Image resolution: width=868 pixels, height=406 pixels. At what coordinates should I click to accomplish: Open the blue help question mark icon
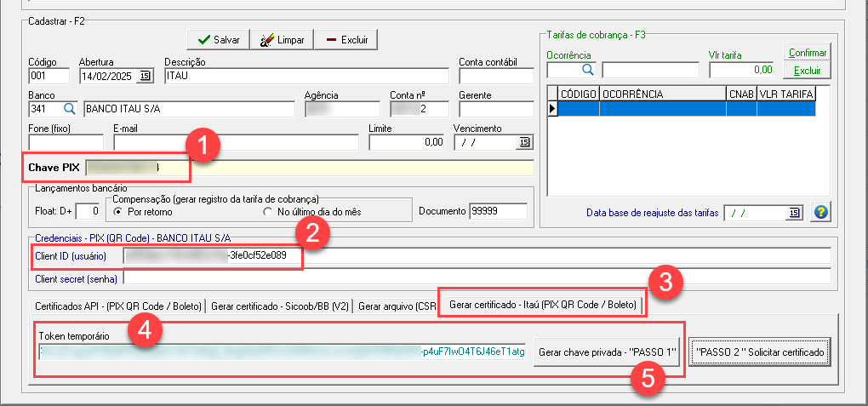pos(821,212)
